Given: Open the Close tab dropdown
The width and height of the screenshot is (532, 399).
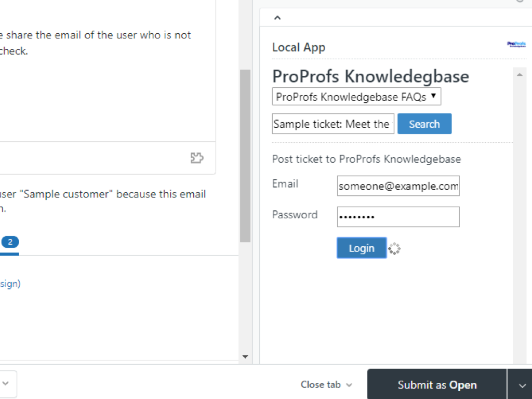Looking at the screenshot, I should coord(326,385).
